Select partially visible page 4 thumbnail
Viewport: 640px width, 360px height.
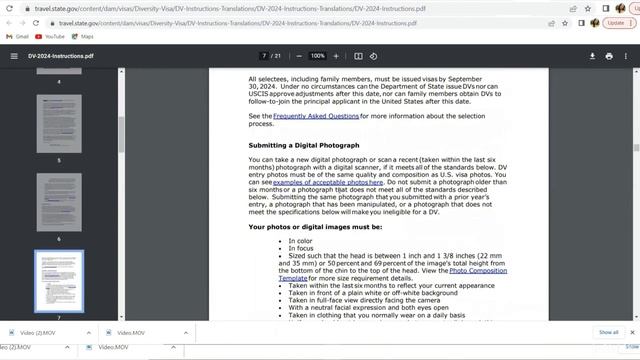click(x=59, y=71)
